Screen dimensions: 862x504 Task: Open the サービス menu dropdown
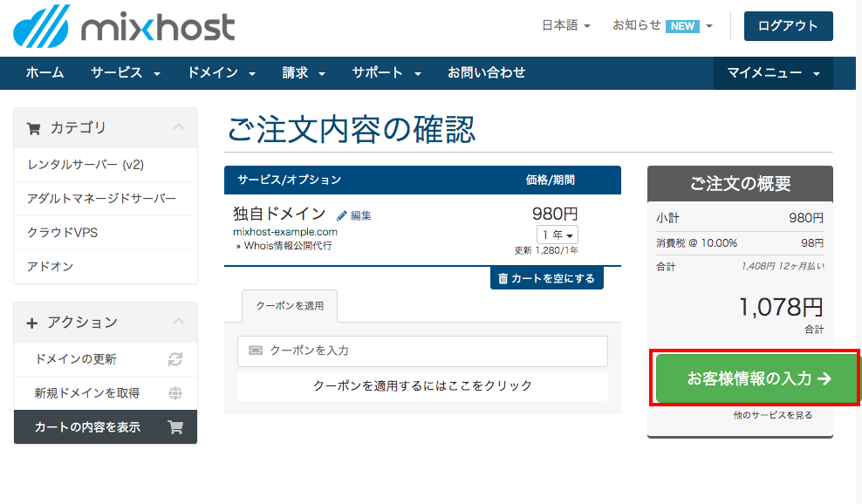point(126,72)
